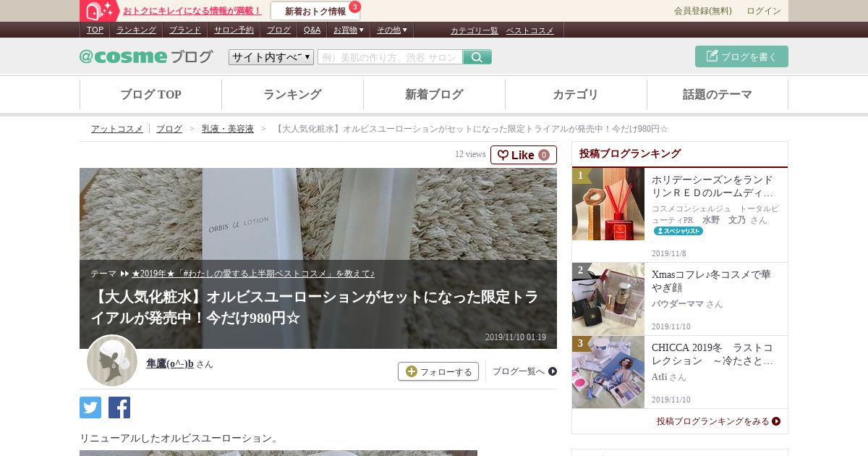Click @cosme ブログ logo
The image size is (868, 456).
tap(146, 56)
